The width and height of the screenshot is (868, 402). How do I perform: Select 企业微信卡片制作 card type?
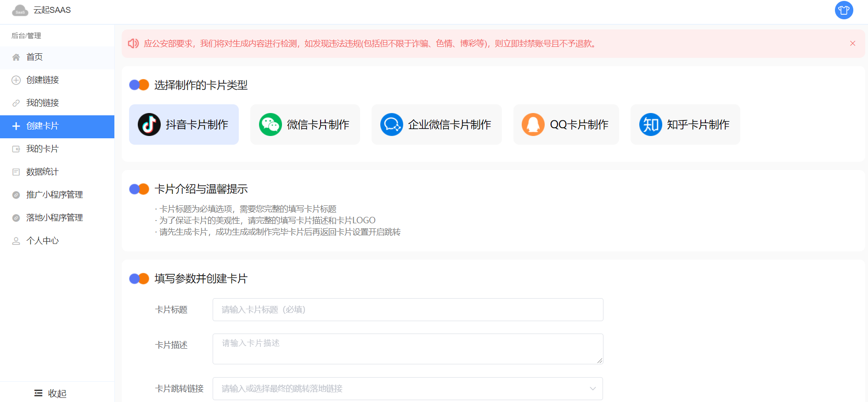[x=437, y=125]
